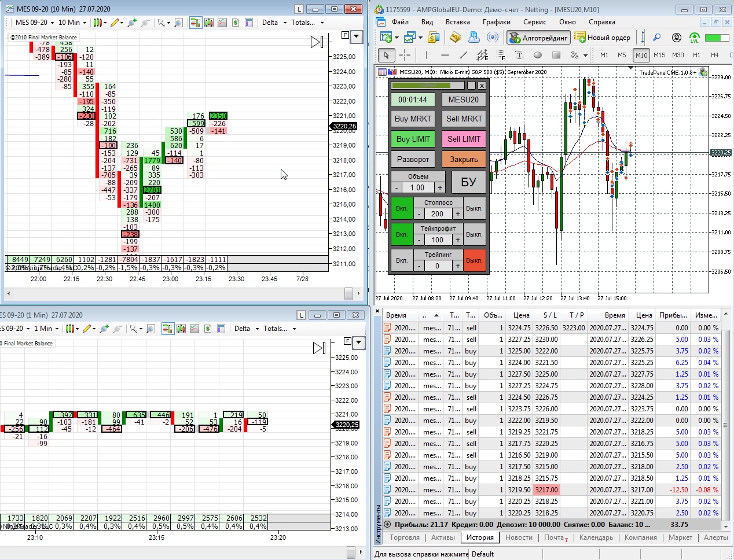Click Новый ордер button

[x=603, y=38]
